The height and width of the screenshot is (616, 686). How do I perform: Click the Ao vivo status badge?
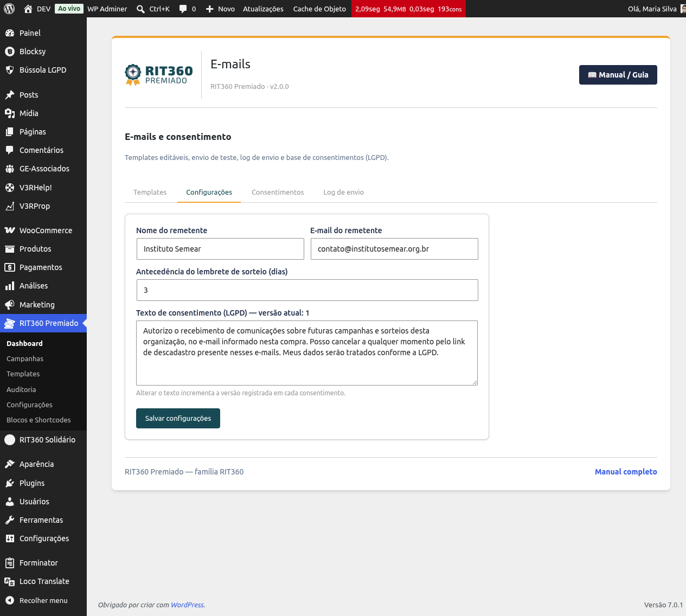pos(69,9)
